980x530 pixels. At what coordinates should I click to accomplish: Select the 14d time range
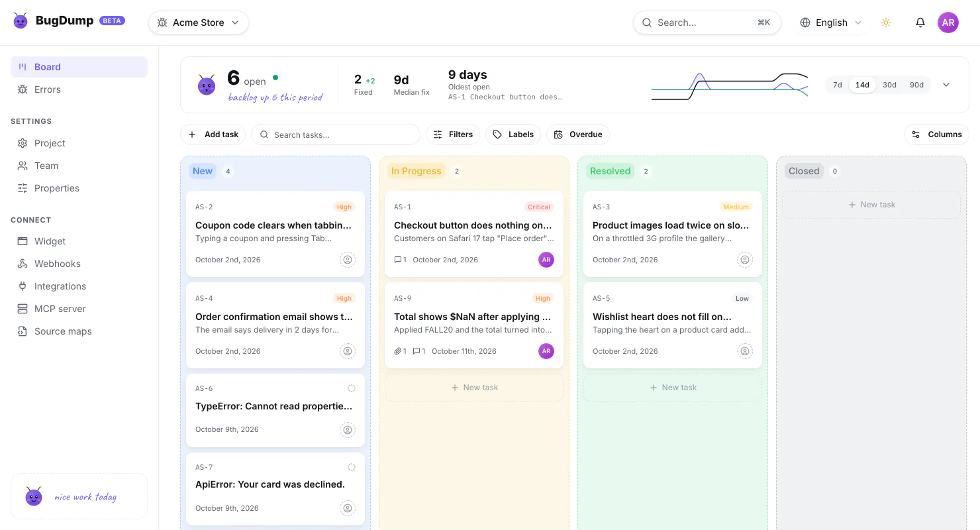coord(862,85)
